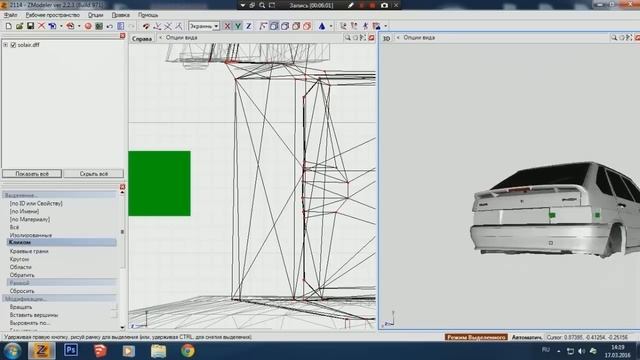Click the undo arrow icon in toolbar

(109, 26)
